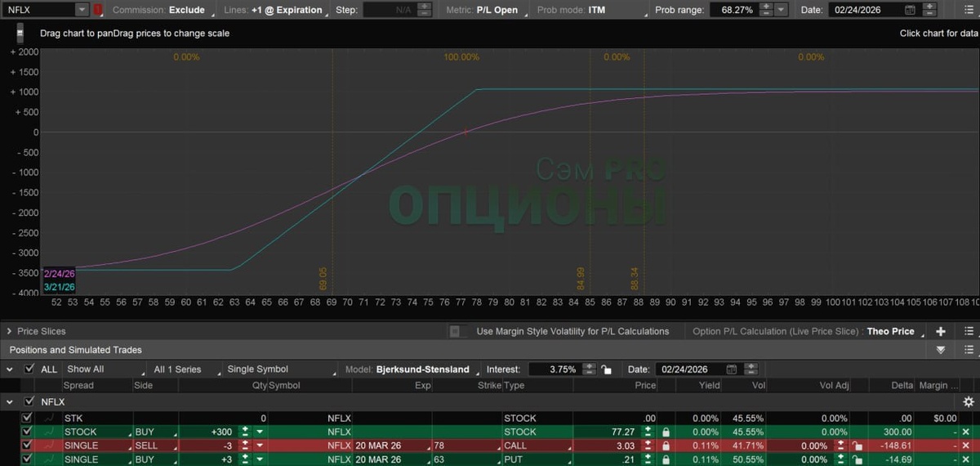Open the NFLX symbol dropdown
This screenshot has width=980, height=466.
81,10
